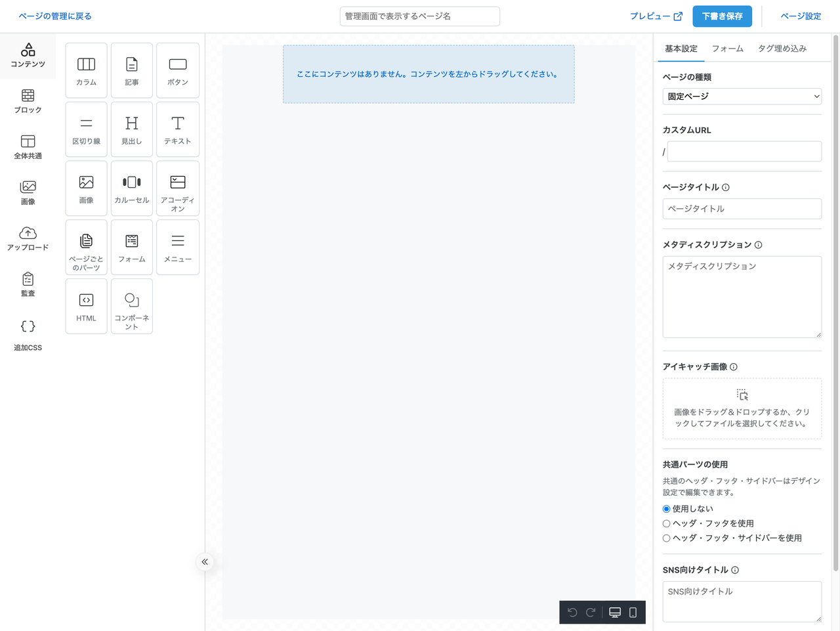
Task: Select the カラム (columns) content block
Action: (86, 70)
